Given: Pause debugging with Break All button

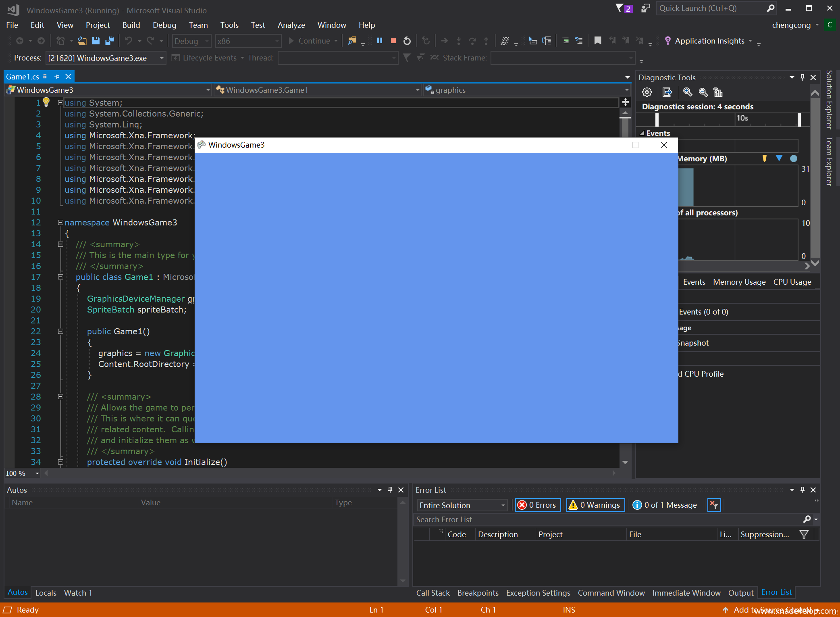Looking at the screenshot, I should tap(379, 41).
